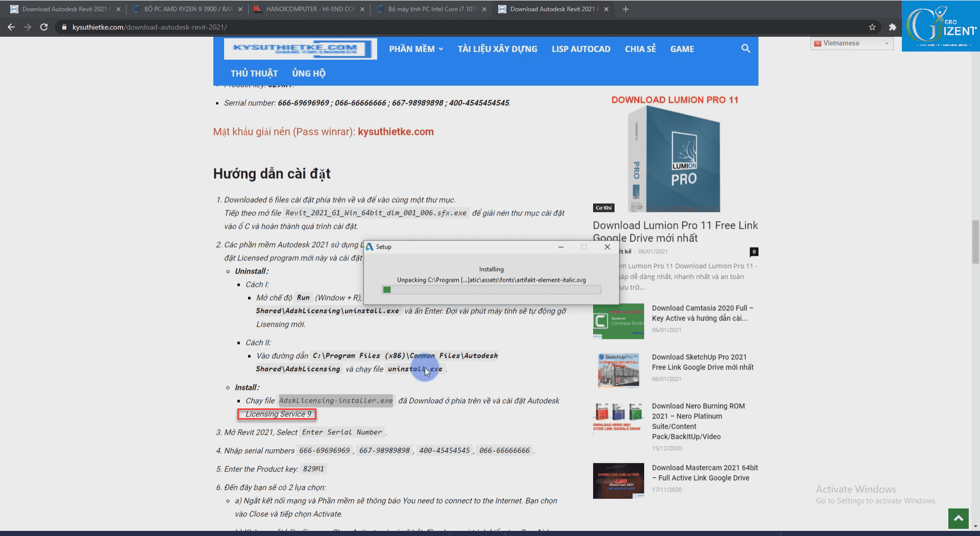The image size is (980, 536).
Task: Click the DOWNLOAD LUMION PRO 11 heading
Action: point(675,100)
